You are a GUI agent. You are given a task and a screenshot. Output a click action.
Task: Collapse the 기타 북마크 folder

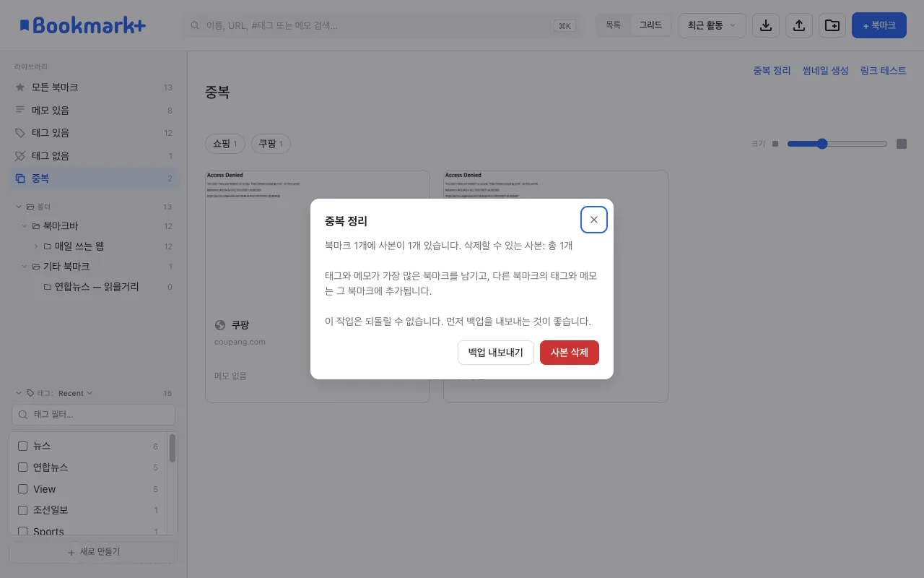click(25, 267)
